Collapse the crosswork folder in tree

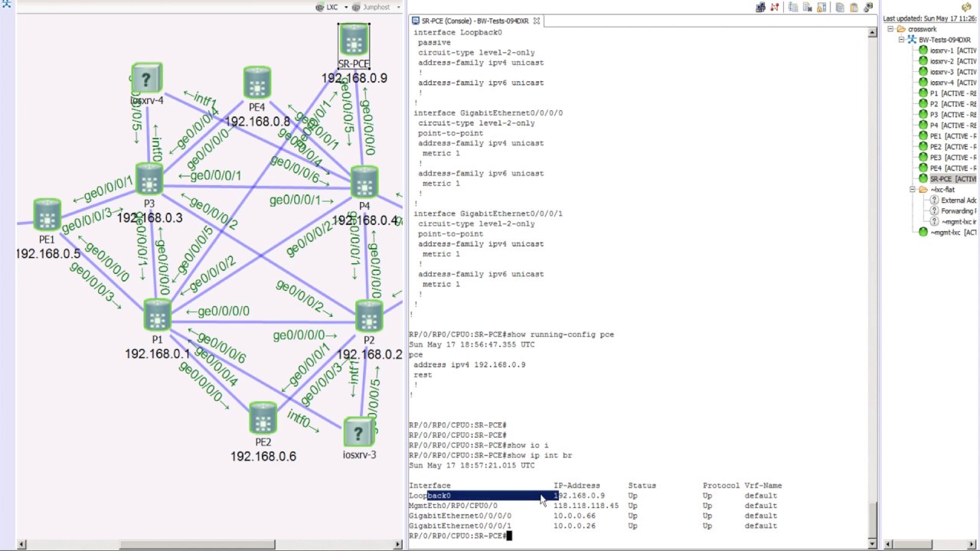pos(890,29)
